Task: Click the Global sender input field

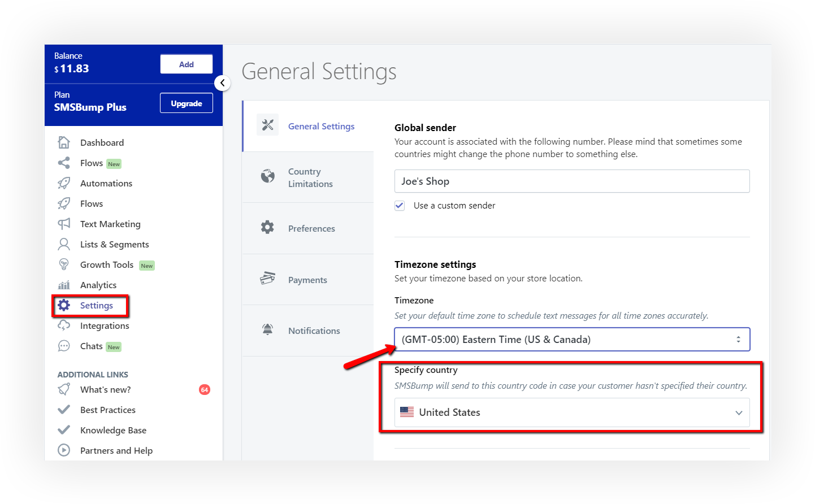Action: (x=572, y=181)
